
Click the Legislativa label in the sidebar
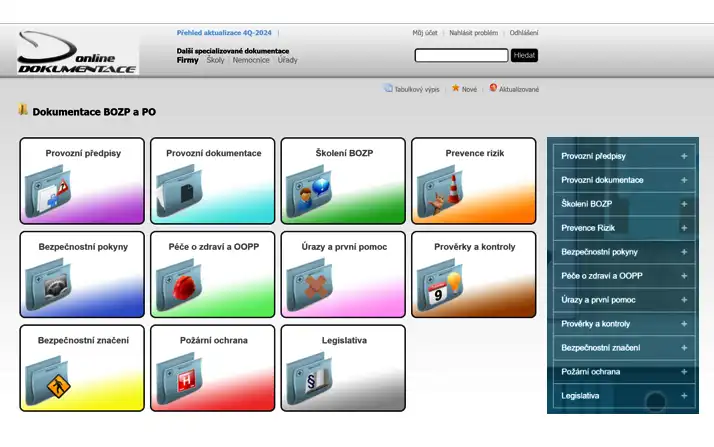[x=580, y=396]
